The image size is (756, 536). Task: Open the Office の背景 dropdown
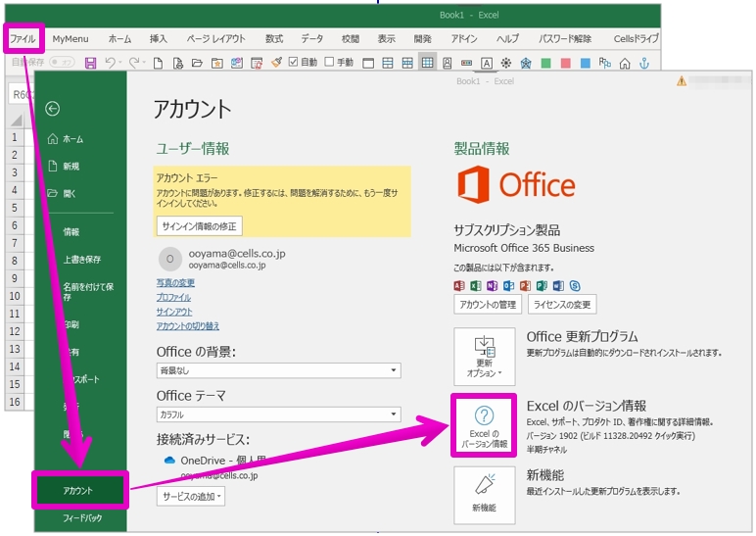279,370
